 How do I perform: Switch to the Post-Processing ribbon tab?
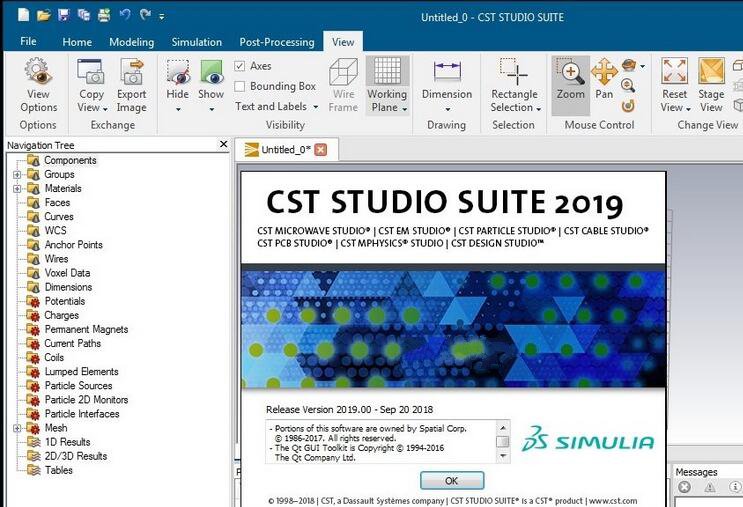[277, 42]
